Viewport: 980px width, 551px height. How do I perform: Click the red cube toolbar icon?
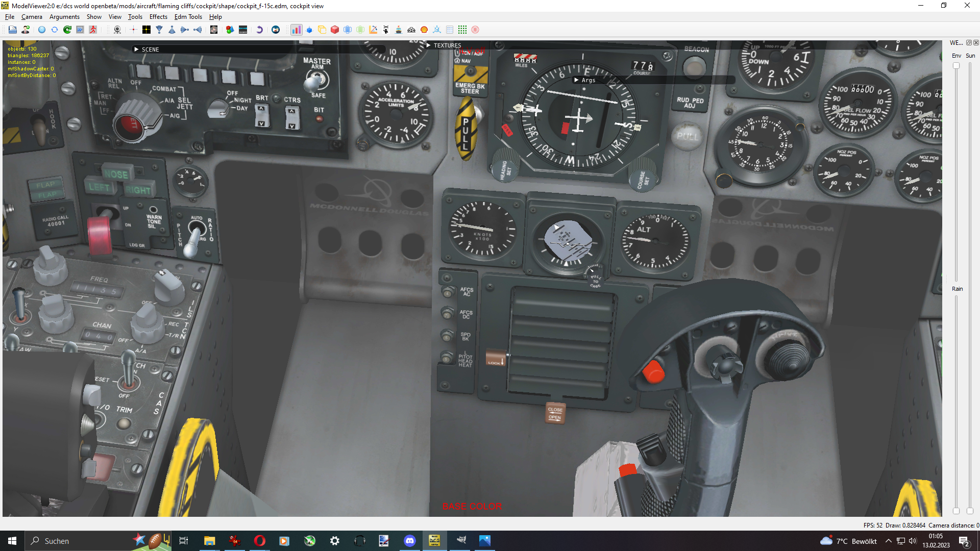point(335,30)
